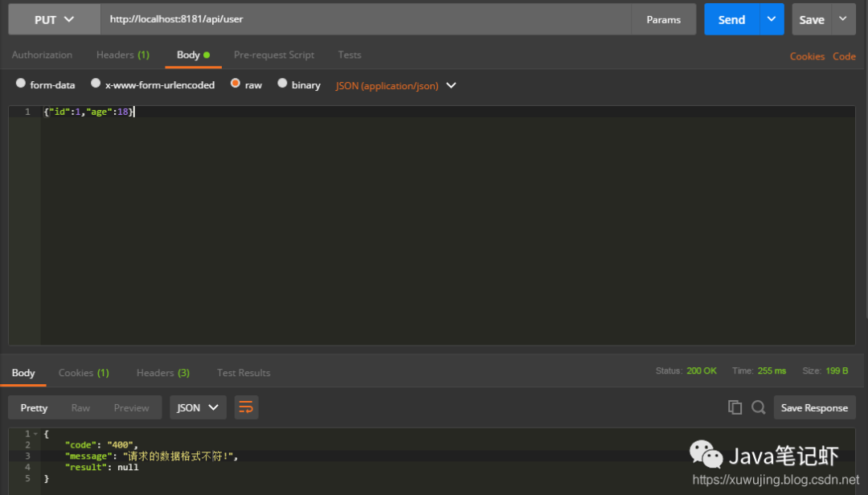Switch to response Body tab
Image resolution: width=868 pixels, height=495 pixels.
23,373
